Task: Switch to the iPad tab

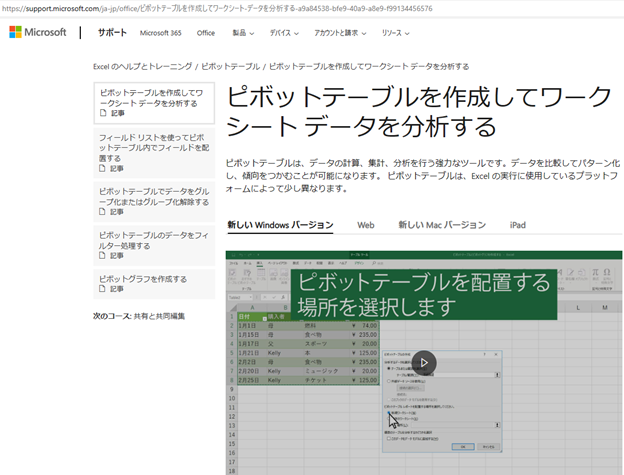Action: click(518, 225)
